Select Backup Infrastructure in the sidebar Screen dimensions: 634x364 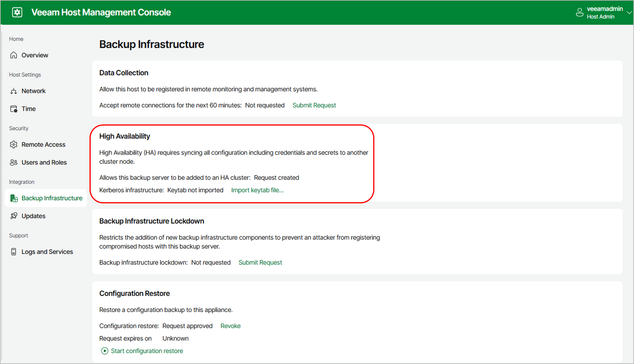tap(52, 198)
